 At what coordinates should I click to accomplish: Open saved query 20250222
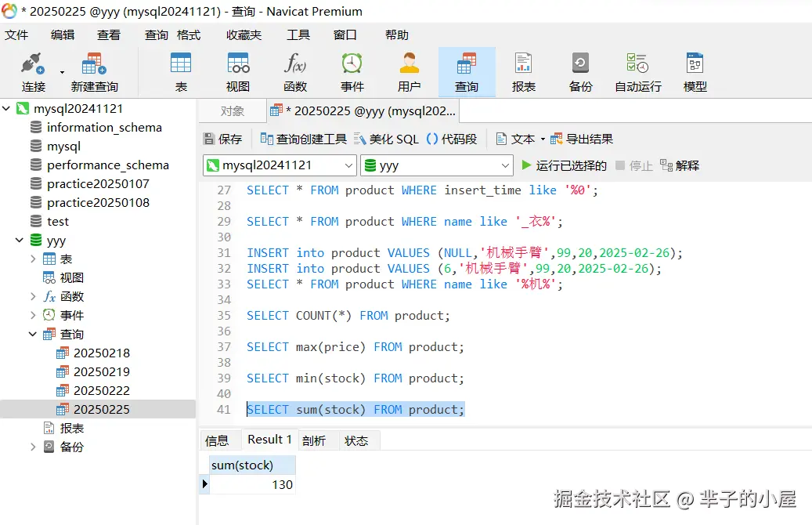coord(102,390)
